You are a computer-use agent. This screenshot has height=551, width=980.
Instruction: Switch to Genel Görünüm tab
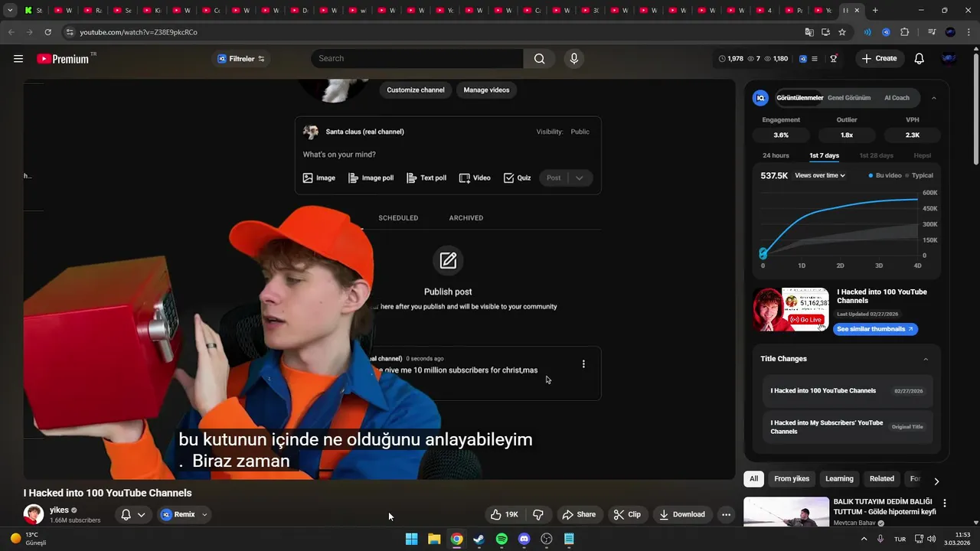pyautogui.click(x=849, y=98)
